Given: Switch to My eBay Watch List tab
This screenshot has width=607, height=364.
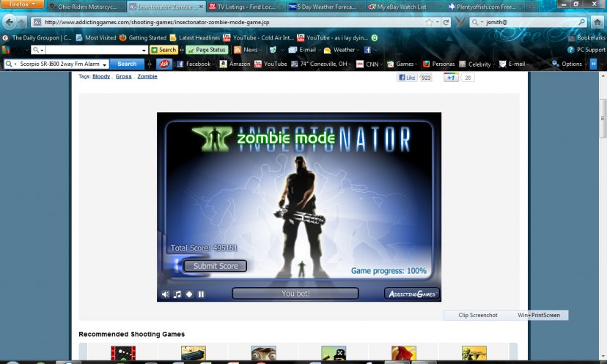Looking at the screenshot, I should tap(400, 7).
